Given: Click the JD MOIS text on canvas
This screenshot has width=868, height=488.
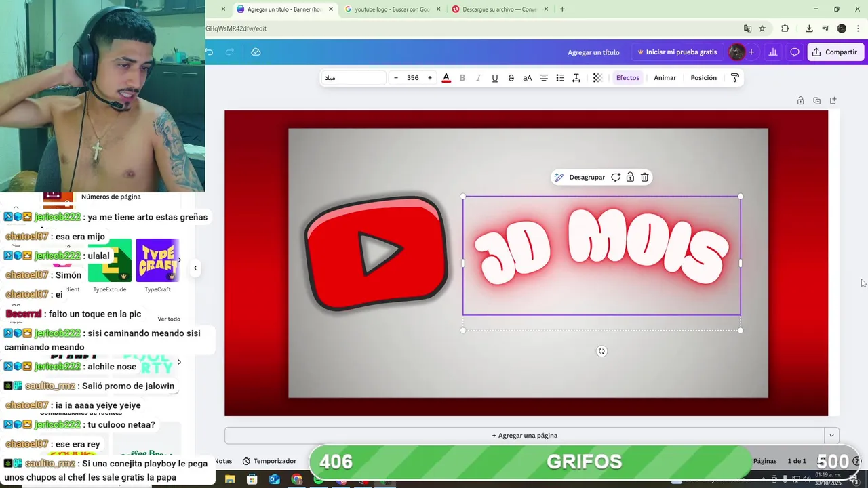Looking at the screenshot, I should click(x=601, y=247).
